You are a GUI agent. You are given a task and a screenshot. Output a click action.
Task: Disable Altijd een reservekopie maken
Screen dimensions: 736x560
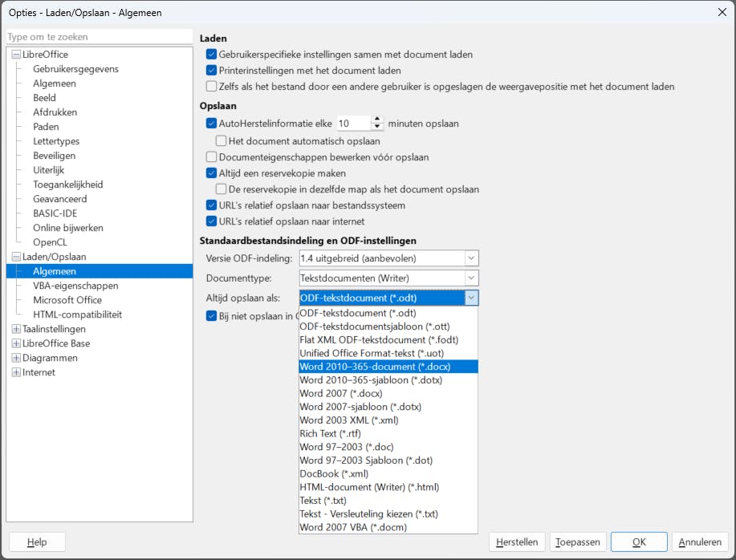(x=212, y=173)
